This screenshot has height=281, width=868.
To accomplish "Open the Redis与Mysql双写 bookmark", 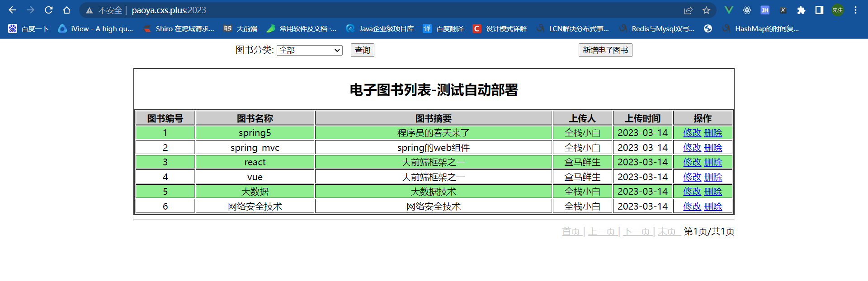I will 656,28.
